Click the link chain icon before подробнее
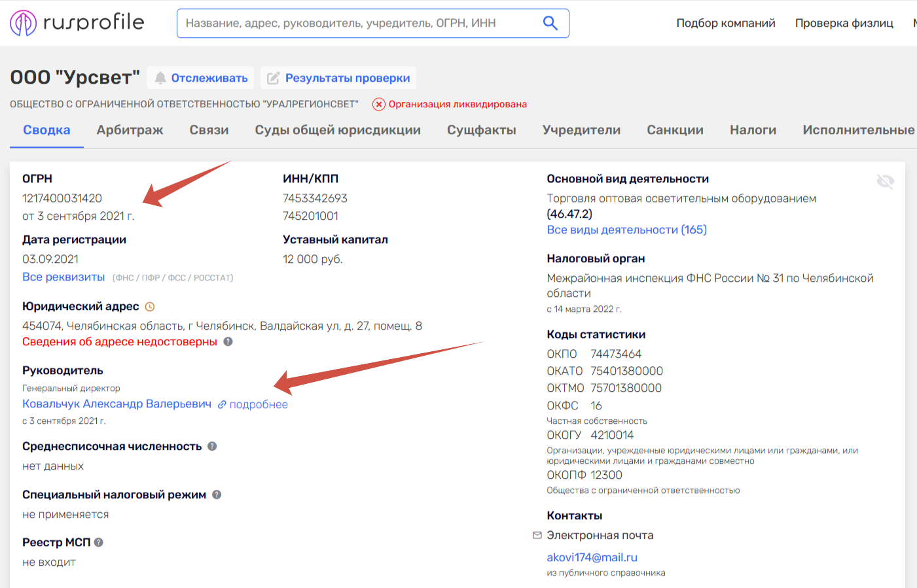Viewport: 917px width, 588px height. click(222, 405)
